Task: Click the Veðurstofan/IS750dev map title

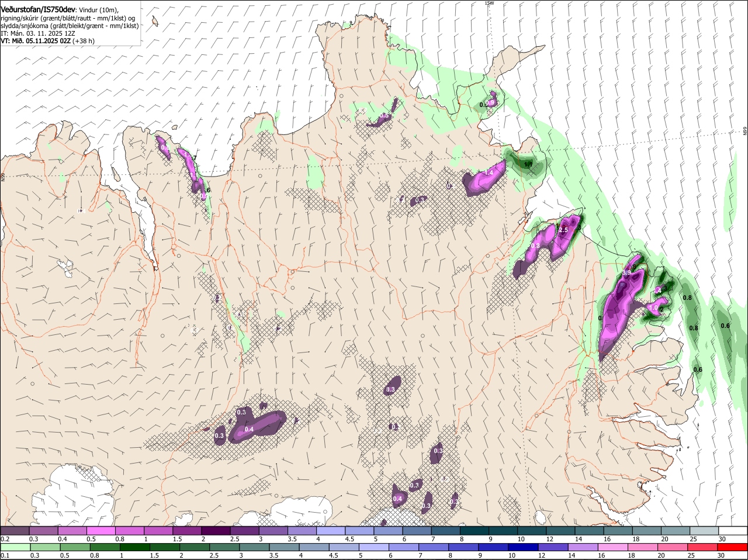Action: click(x=38, y=9)
